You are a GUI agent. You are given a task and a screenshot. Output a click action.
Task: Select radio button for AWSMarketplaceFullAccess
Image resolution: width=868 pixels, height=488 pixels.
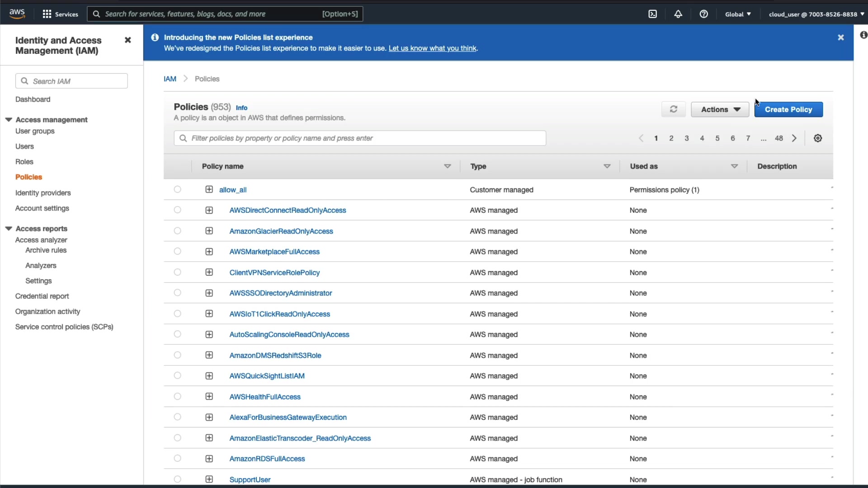click(x=177, y=251)
